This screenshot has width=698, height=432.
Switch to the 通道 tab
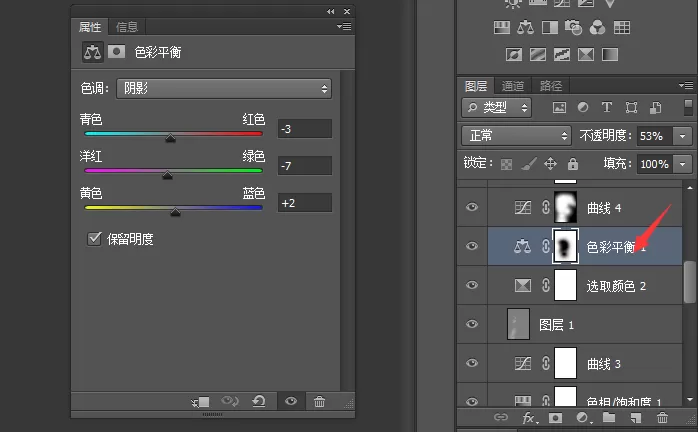click(x=513, y=86)
